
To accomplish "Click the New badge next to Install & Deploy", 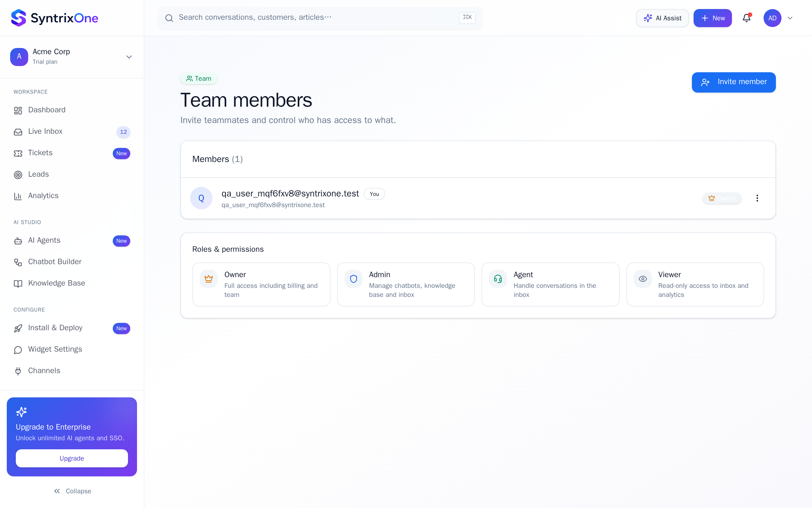I will 122,328.
